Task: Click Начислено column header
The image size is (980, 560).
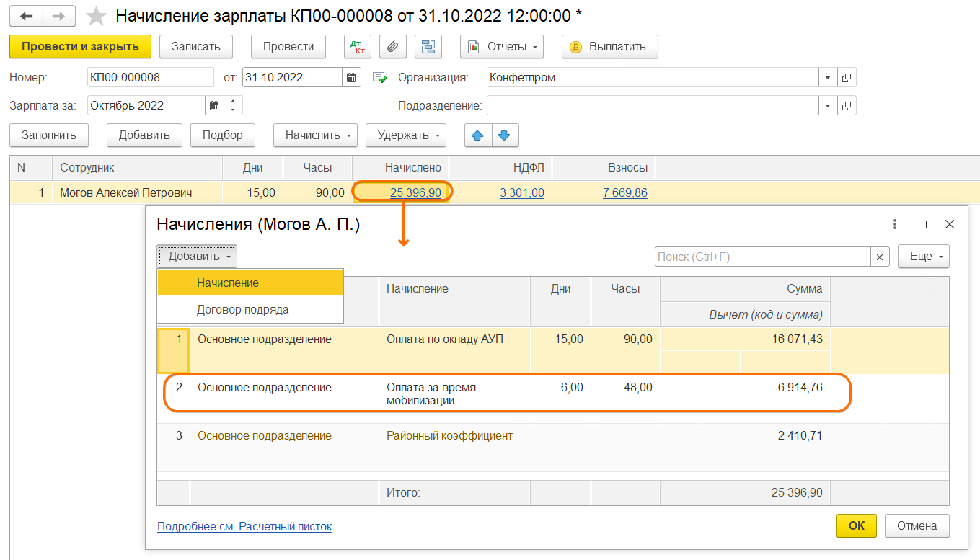Action: (401, 168)
